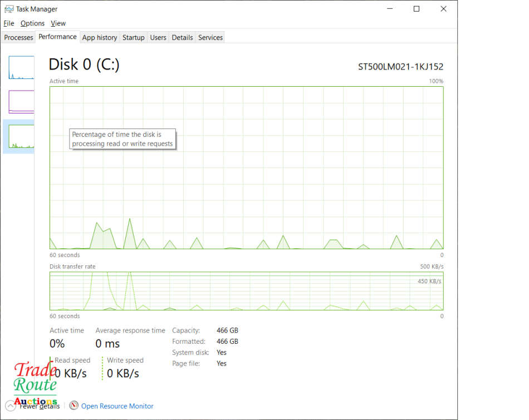Collapse view using Fewer details chevron
529x420 pixels.
tap(10, 406)
